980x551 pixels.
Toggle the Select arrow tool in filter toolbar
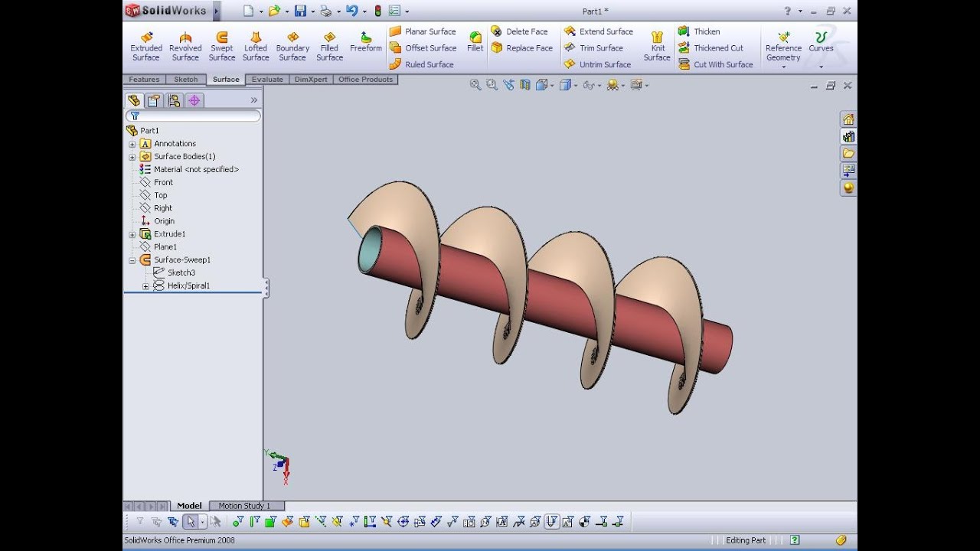(190, 522)
